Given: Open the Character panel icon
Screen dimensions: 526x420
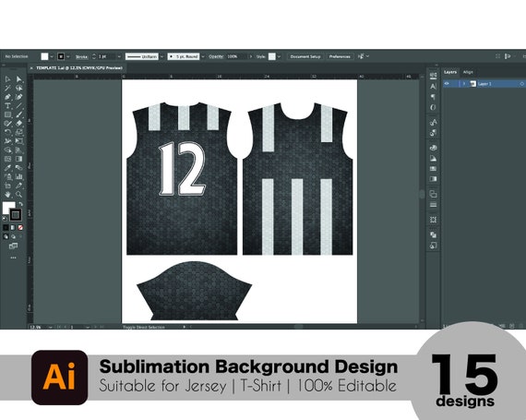Looking at the screenshot, I should (x=433, y=86).
